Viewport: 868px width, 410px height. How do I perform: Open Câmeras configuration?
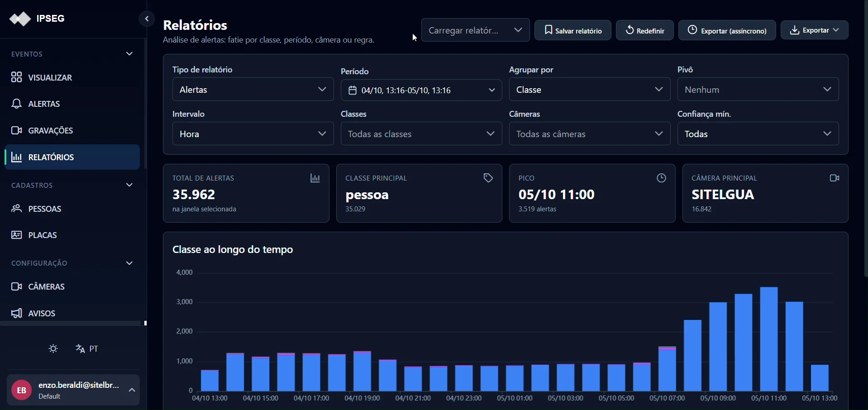point(72,287)
